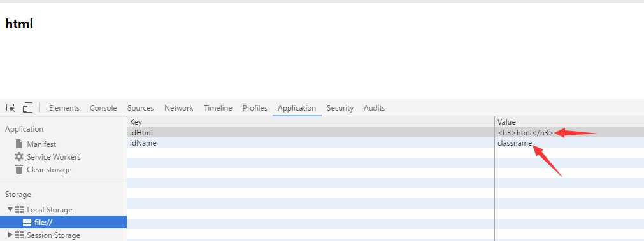644x241 pixels.
Task: Select the <h3>html</h3> value cell
Action: click(x=569, y=132)
